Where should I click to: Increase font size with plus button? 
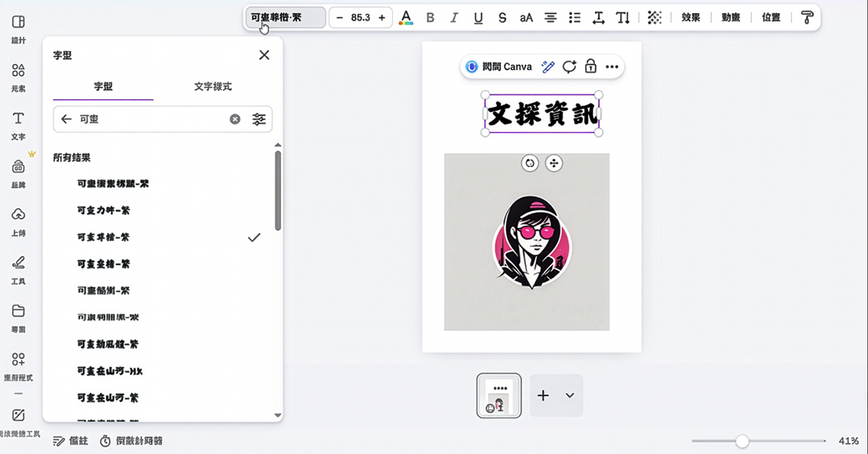pyautogui.click(x=382, y=18)
